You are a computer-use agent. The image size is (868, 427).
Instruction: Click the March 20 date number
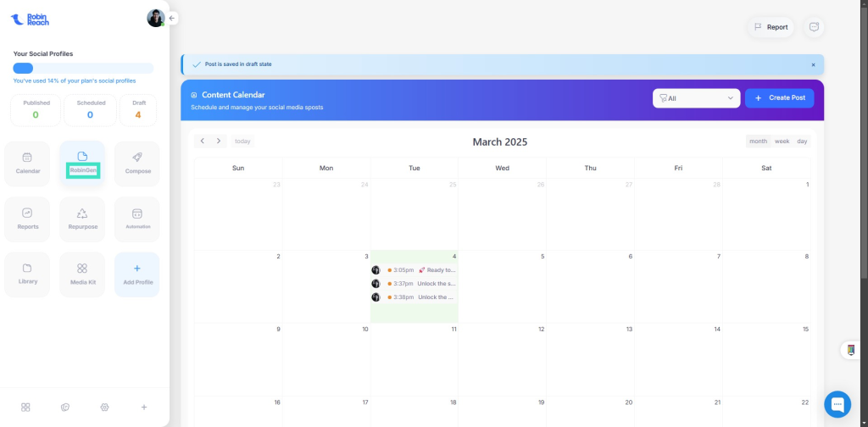[629, 402]
